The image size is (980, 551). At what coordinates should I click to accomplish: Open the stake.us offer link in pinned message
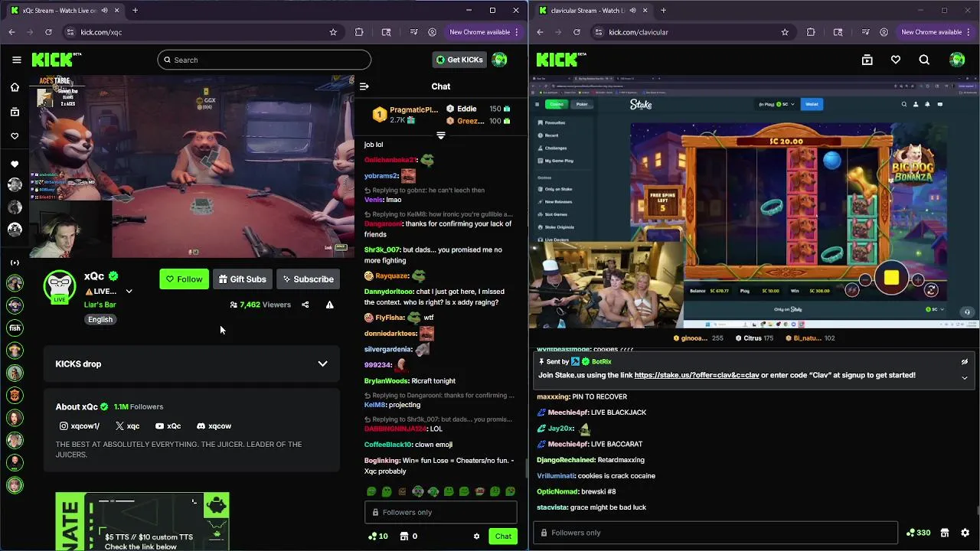pos(697,375)
